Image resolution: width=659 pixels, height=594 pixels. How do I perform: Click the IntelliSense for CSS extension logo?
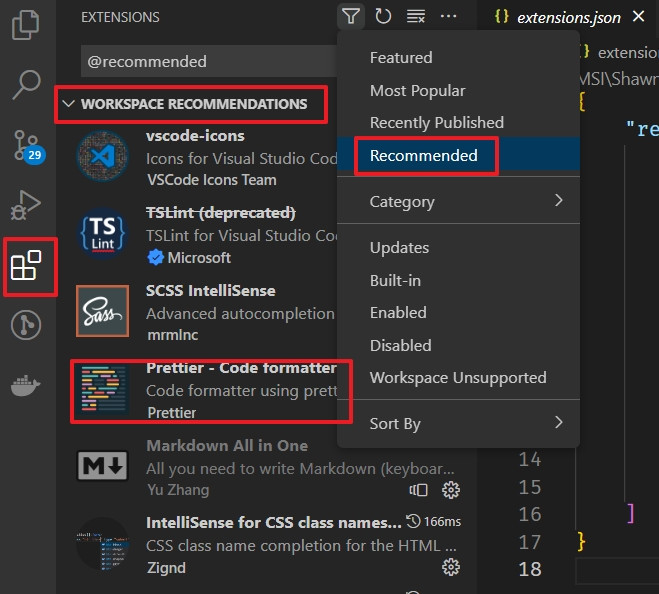point(103,544)
